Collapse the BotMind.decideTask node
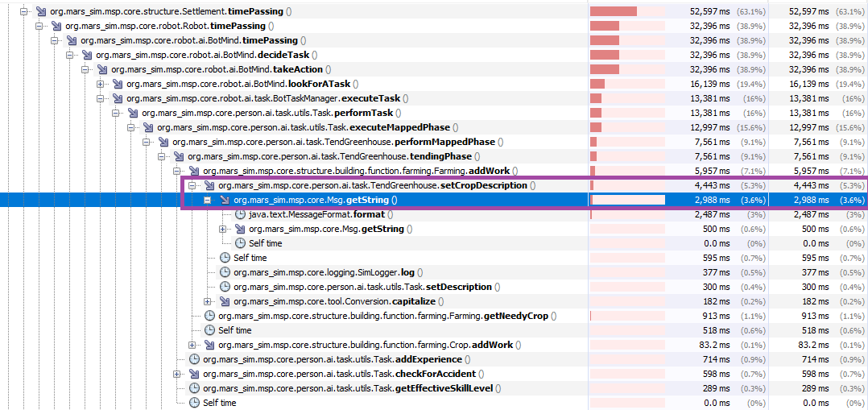 pyautogui.click(x=70, y=54)
